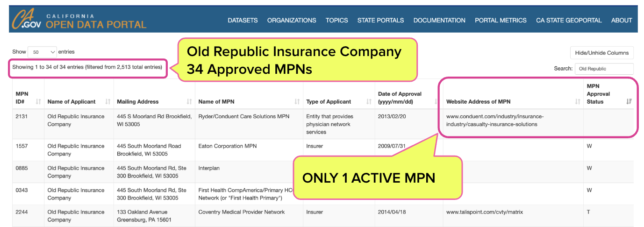Open CA STATE GEOPORTAL link

569,20
